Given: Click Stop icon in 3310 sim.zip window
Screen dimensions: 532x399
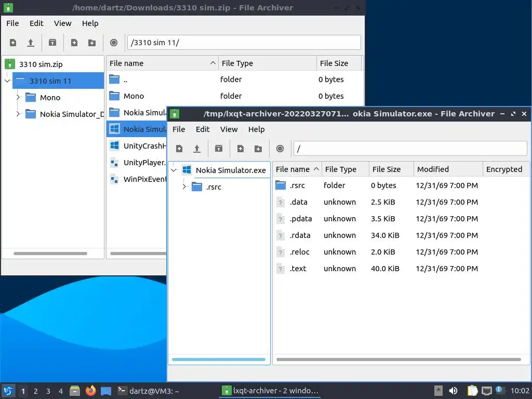Looking at the screenshot, I should click(114, 43).
